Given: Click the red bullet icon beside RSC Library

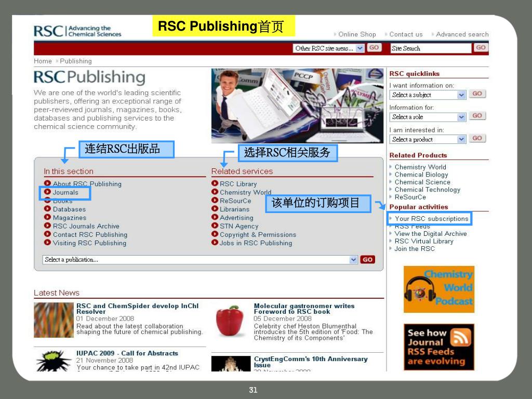Looking at the screenshot, I should click(215, 183).
